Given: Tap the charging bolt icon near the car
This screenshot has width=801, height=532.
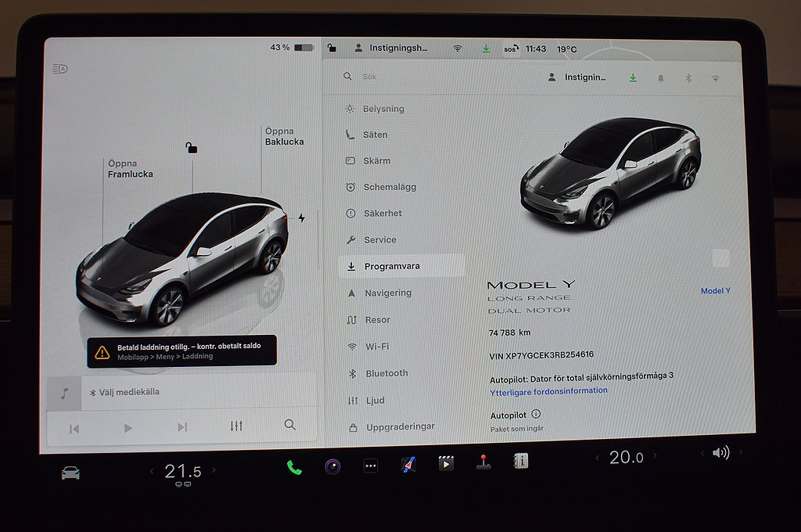Looking at the screenshot, I should coord(302,218).
